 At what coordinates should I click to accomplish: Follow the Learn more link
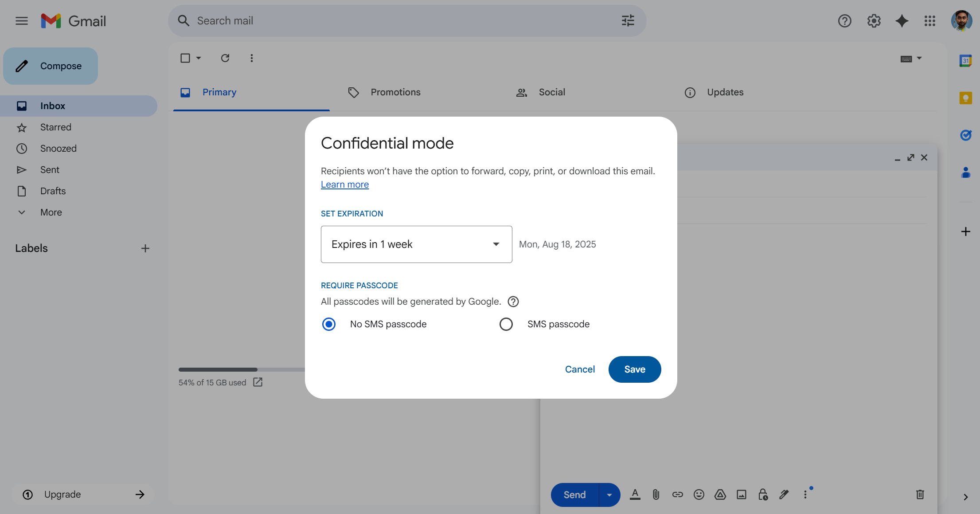tap(344, 184)
